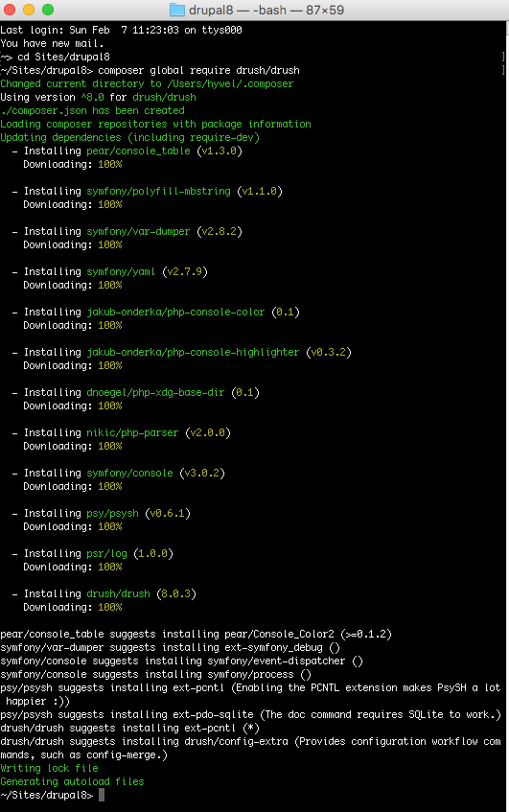Image resolution: width=509 pixels, height=812 pixels.
Task: Click the 'jakub-onderka/php-console-highlighter' package text
Action: [193, 353]
